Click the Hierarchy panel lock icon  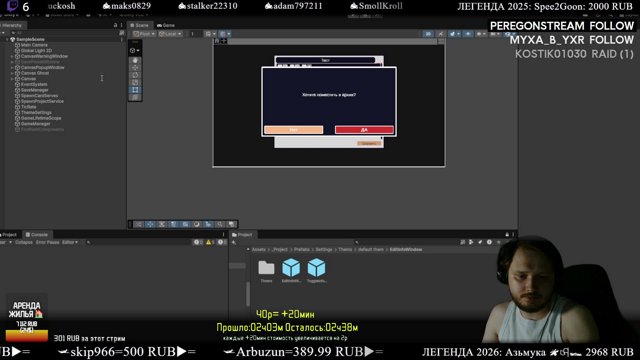pos(115,25)
